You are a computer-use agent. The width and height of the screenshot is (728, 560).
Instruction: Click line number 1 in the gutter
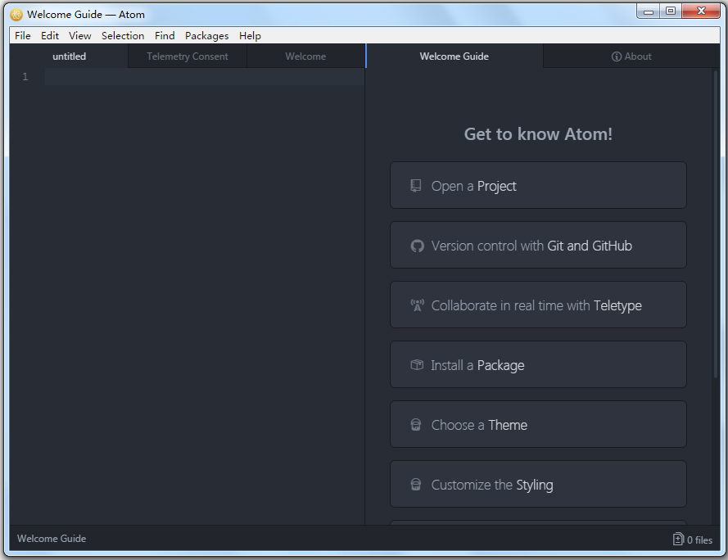25,77
